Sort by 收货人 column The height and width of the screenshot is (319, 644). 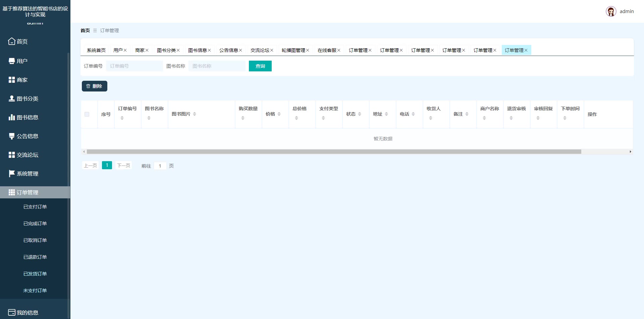click(x=431, y=118)
